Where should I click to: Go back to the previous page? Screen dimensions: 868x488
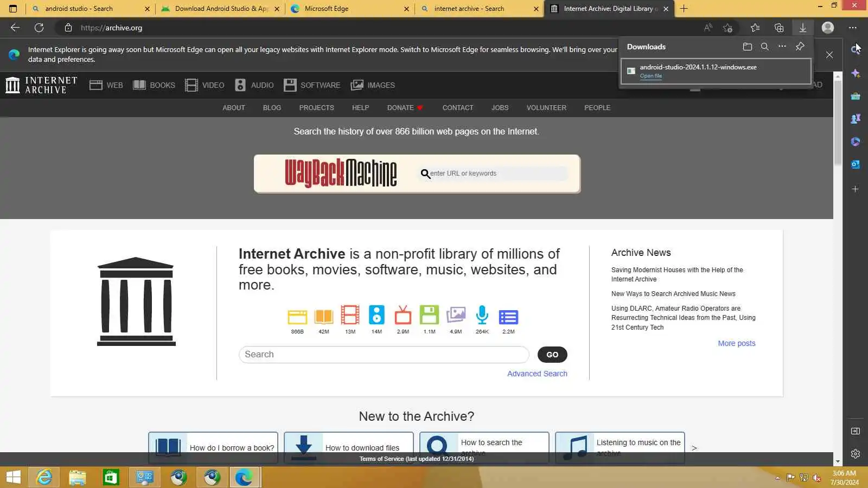click(x=15, y=28)
